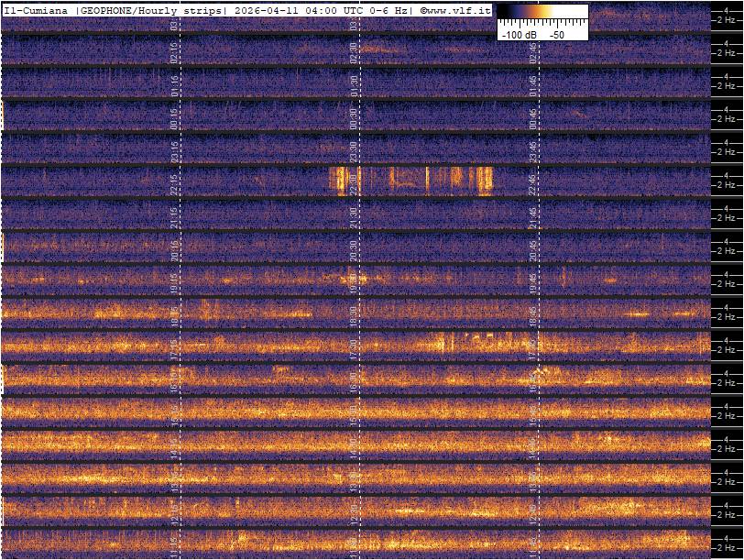Select the 20:30 time marker

(354, 248)
